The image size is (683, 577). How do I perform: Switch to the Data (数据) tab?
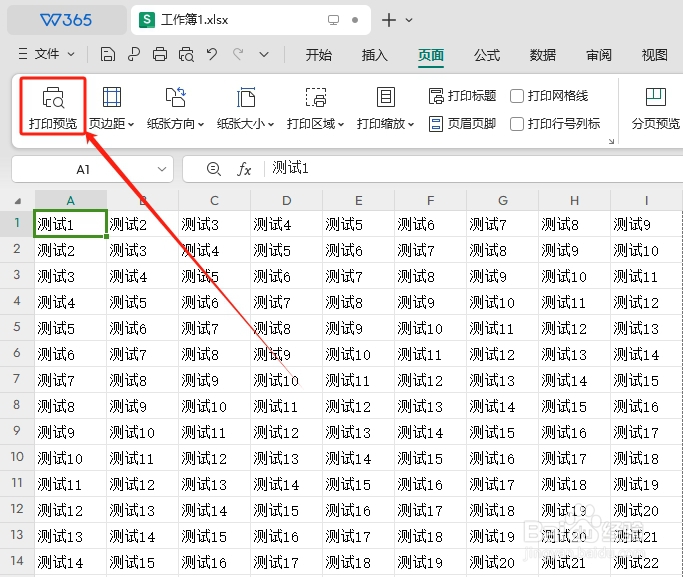pos(543,55)
